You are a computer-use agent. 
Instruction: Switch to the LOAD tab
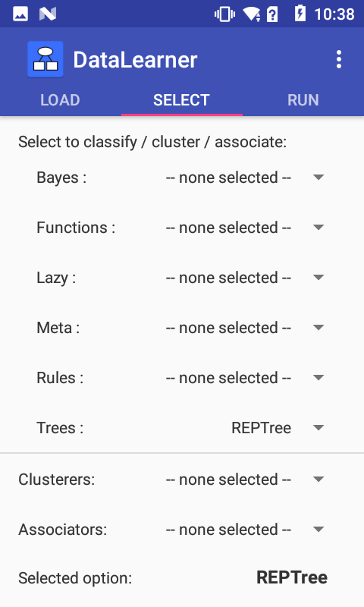[61, 100]
